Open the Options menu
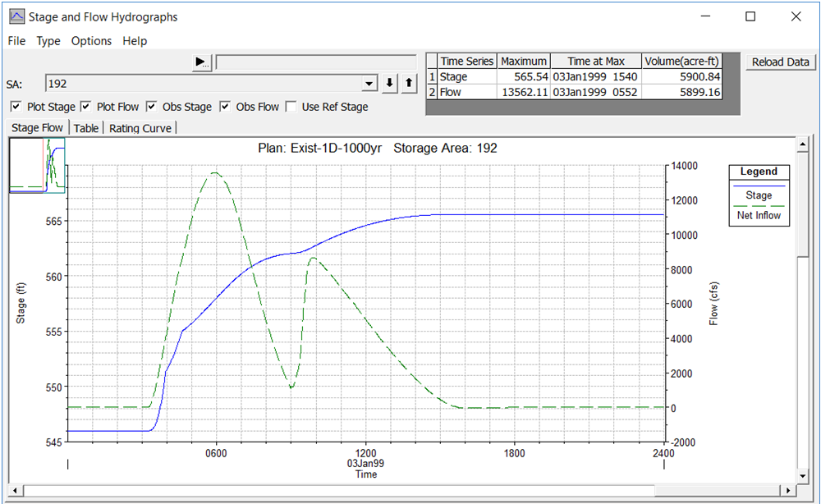Image resolution: width=821 pixels, height=504 pixels. (x=91, y=41)
